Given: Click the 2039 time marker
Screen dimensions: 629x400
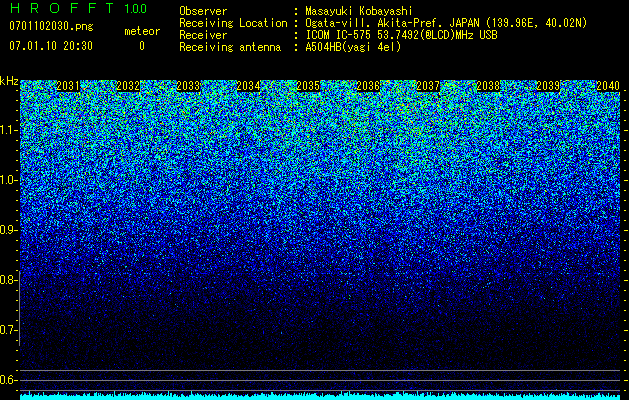Looking at the screenshot, I should click(548, 86).
